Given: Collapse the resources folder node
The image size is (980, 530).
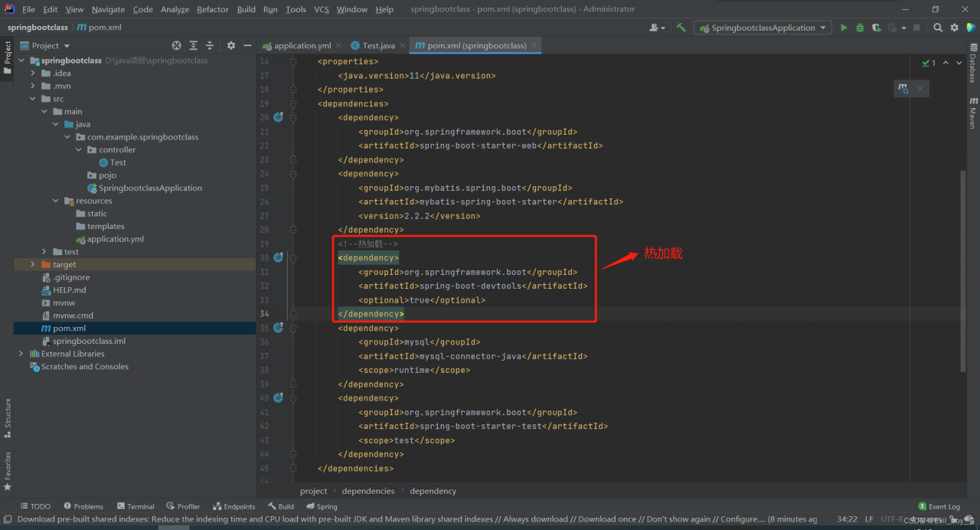Looking at the screenshot, I should (56, 201).
